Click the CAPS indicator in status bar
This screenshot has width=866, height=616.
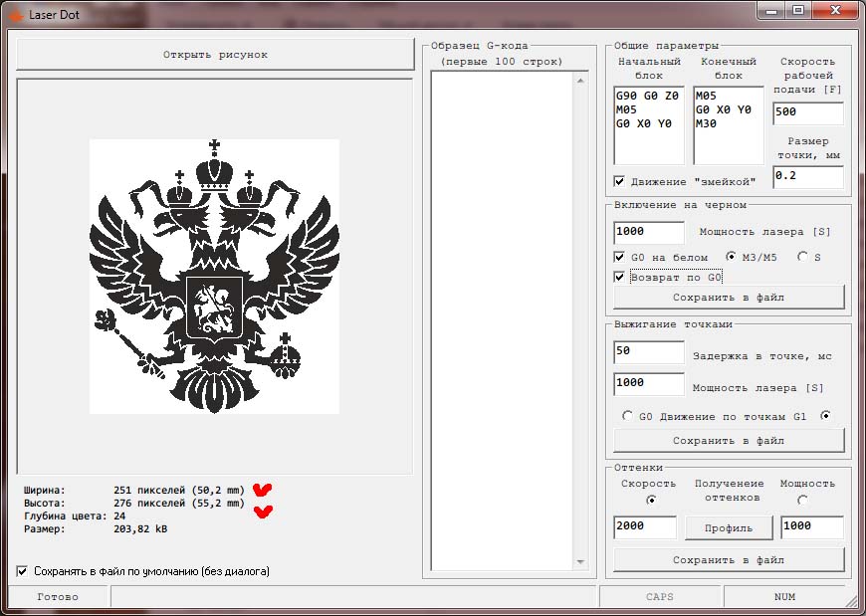click(660, 597)
